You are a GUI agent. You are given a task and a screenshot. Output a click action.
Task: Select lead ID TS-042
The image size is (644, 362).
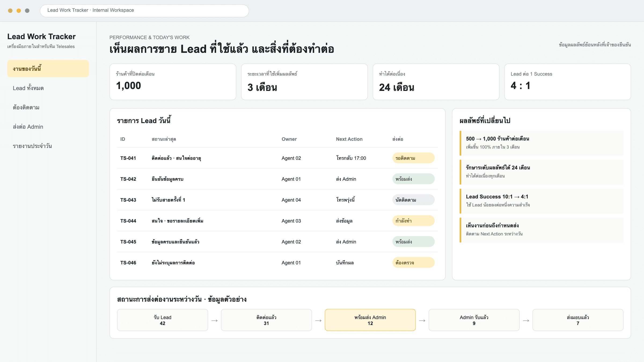[128, 179]
